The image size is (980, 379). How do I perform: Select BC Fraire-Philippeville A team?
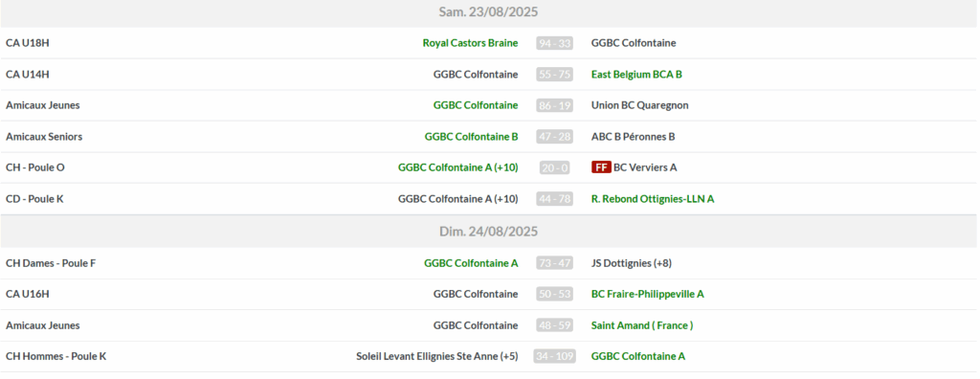[x=648, y=294]
